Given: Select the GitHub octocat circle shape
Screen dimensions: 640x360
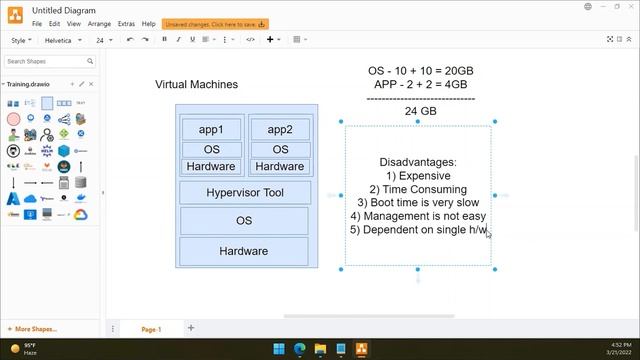Looking at the screenshot, I should tap(13, 151).
